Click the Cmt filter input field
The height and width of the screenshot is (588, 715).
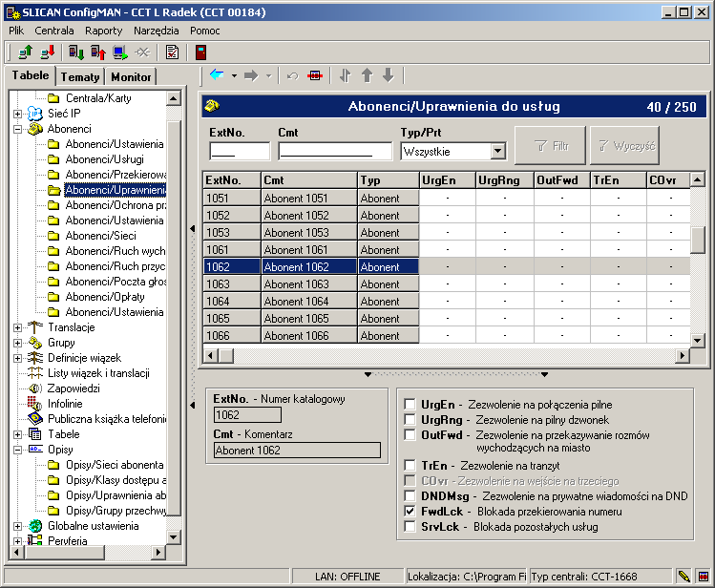coord(335,151)
